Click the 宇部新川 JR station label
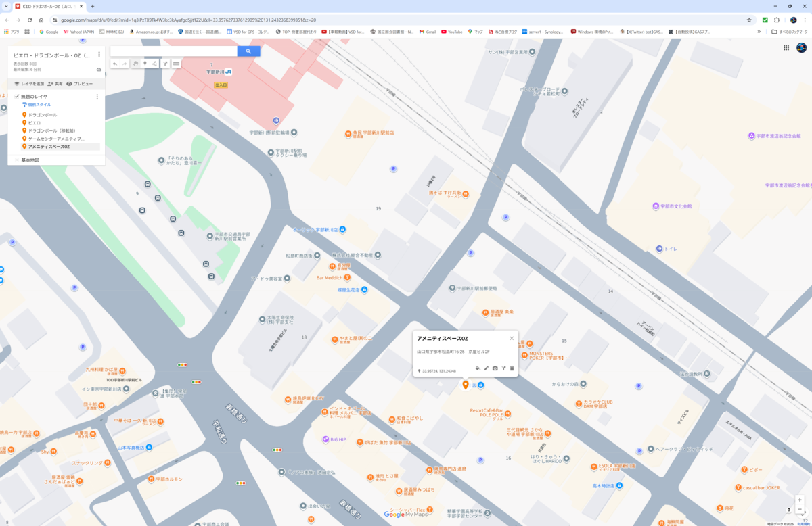The image size is (812, 526). click(x=220, y=71)
